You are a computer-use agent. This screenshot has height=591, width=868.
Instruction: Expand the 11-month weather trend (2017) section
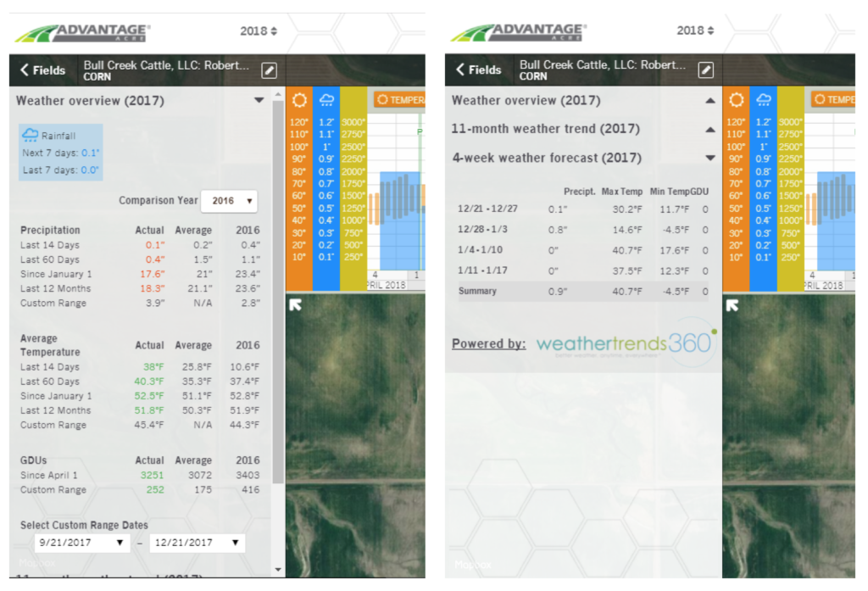710,130
